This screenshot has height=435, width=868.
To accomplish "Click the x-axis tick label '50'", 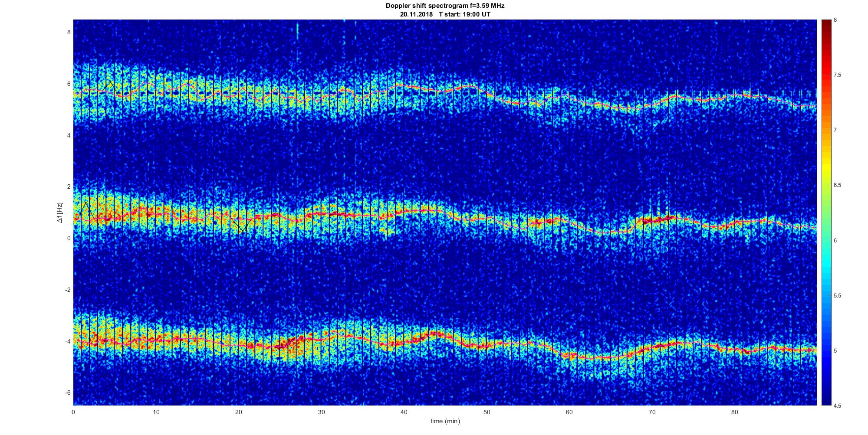I will [487, 412].
